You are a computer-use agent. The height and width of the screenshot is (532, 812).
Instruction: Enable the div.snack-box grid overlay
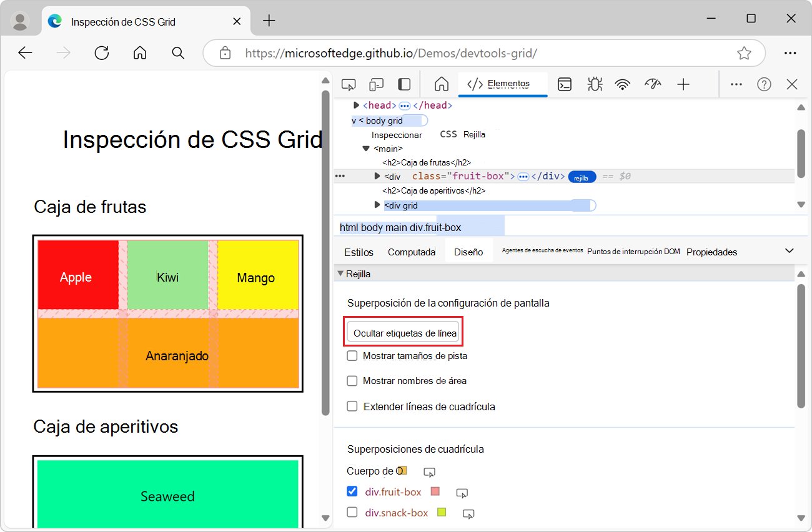pyautogui.click(x=352, y=513)
